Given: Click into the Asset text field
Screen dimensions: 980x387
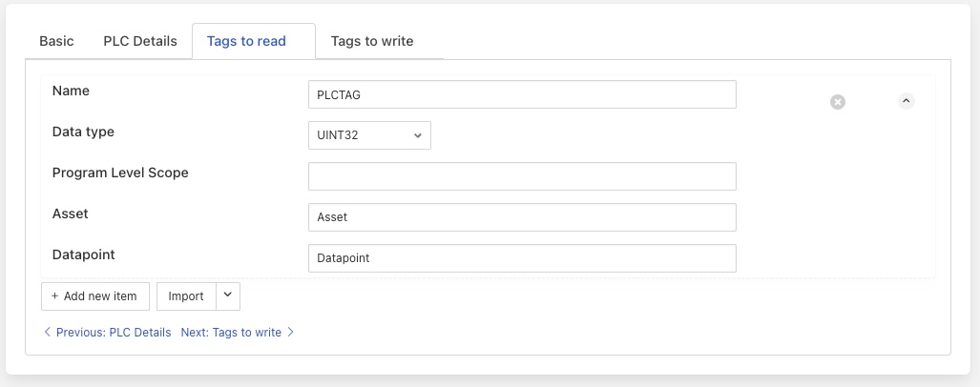Looking at the screenshot, I should click(522, 217).
